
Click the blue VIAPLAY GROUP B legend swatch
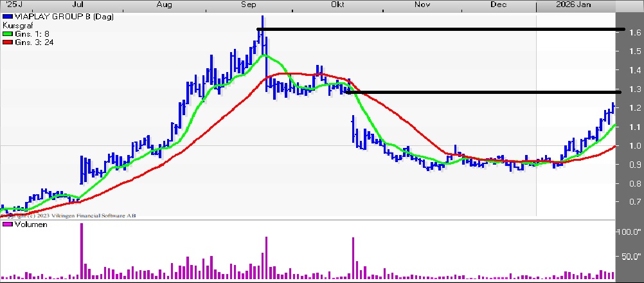pyautogui.click(x=7, y=17)
